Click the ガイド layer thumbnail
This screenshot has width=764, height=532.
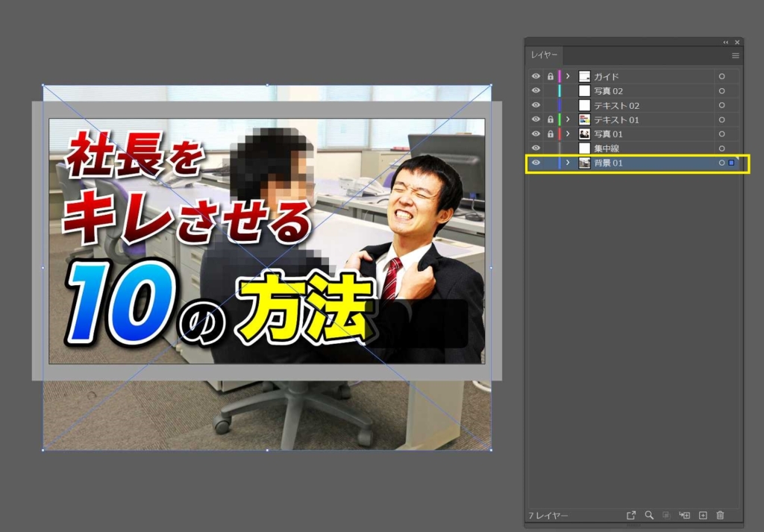584,77
